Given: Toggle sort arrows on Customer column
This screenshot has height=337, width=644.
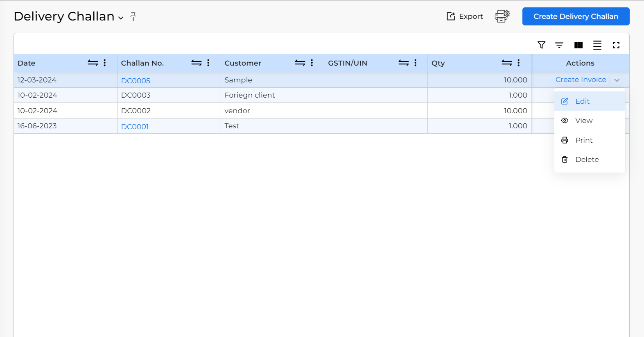Looking at the screenshot, I should point(300,63).
